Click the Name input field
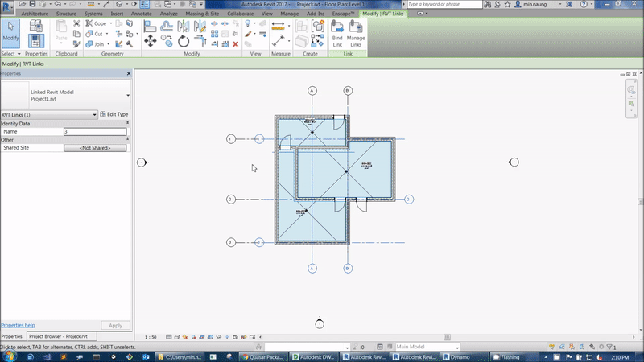The width and height of the screenshot is (644, 362). pyautogui.click(x=95, y=131)
